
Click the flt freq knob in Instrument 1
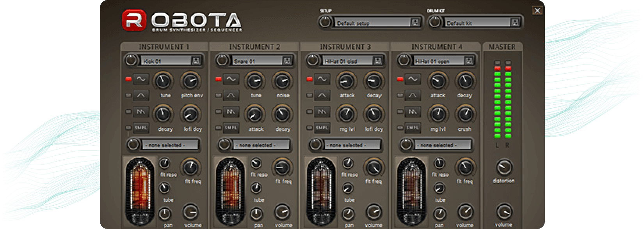(x=190, y=167)
